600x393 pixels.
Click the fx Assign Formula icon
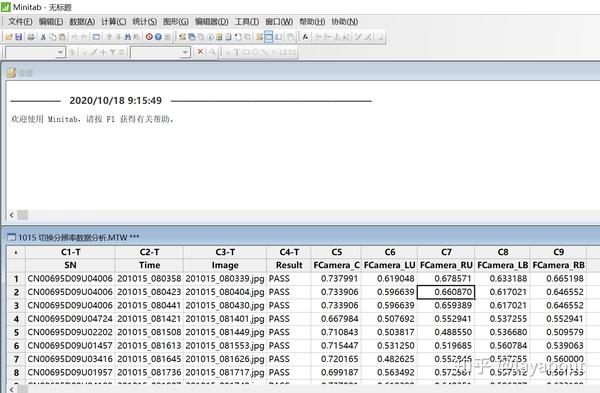tap(305, 37)
